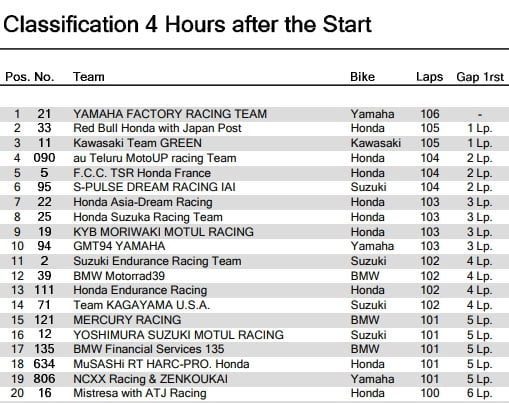Select Red Bull Honda with Japan Post
509x403 pixels.
(157, 128)
